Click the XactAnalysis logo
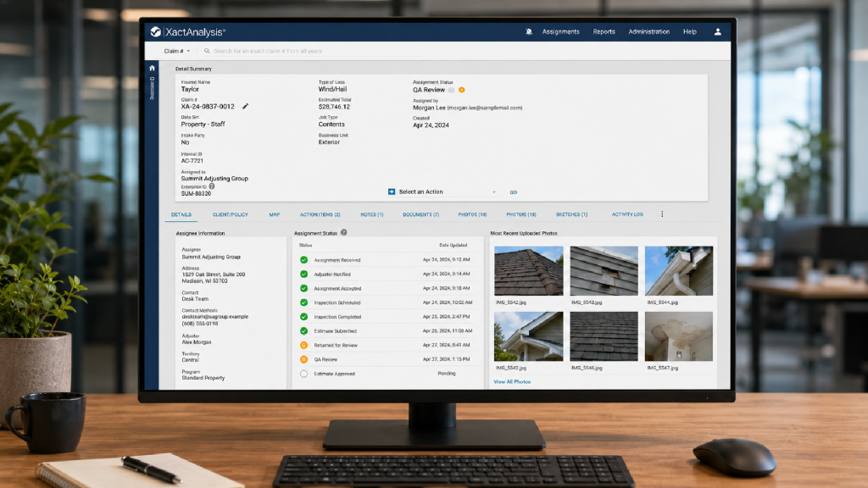The image size is (868, 488). [187, 32]
